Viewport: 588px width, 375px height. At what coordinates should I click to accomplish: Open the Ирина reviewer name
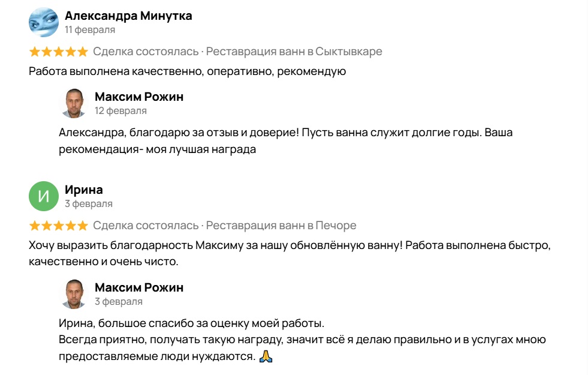point(84,190)
